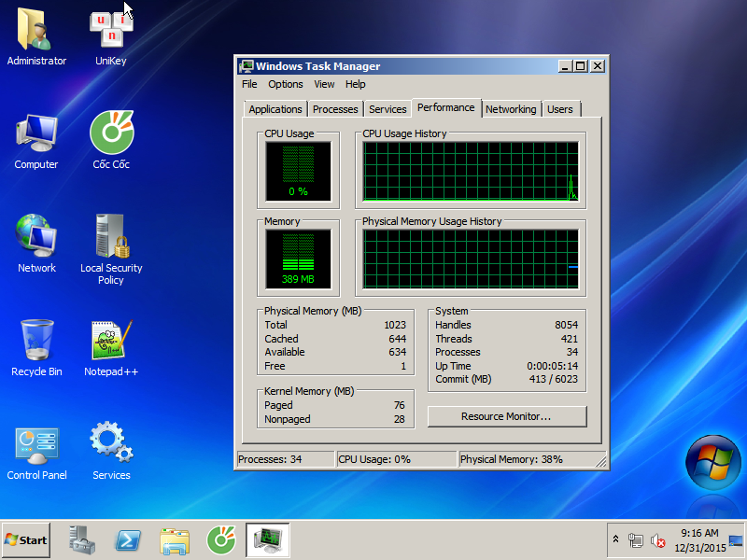The height and width of the screenshot is (560, 747).
Task: Click the Paged kernel memory value 76
Action: (400, 405)
